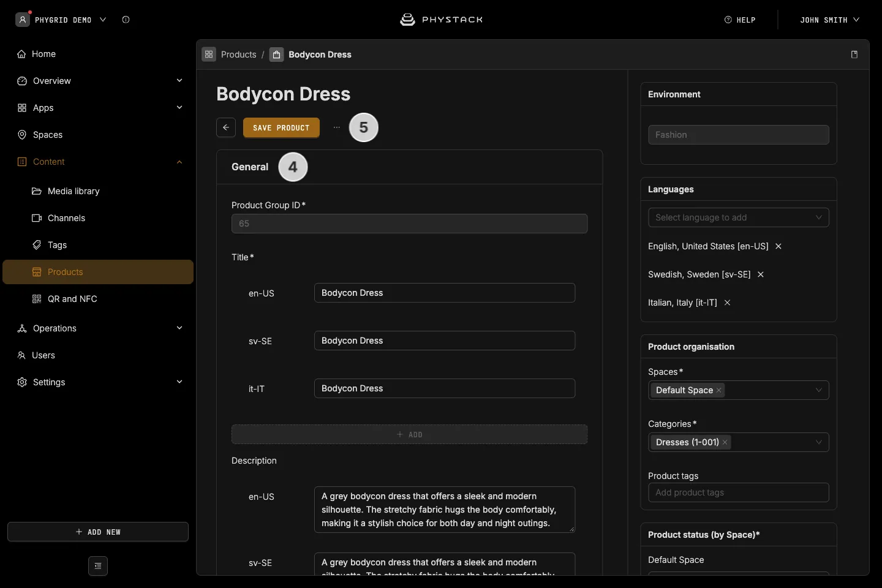Click the panel icon at breadcrumb bar's right end

854,55
